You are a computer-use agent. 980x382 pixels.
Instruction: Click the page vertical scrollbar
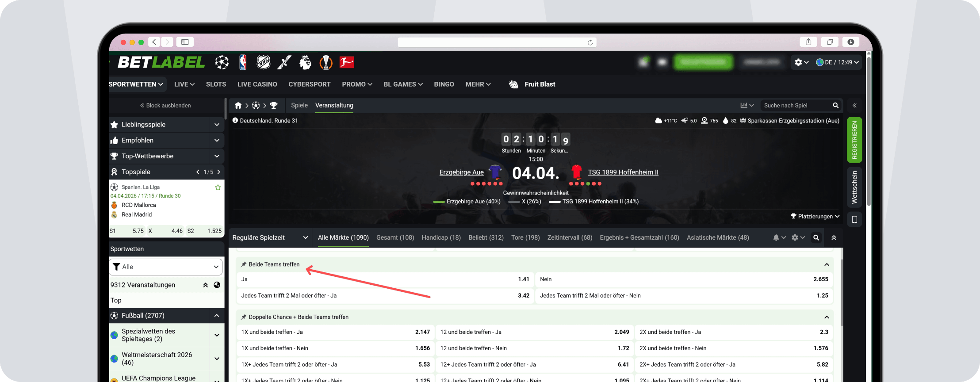(869, 133)
